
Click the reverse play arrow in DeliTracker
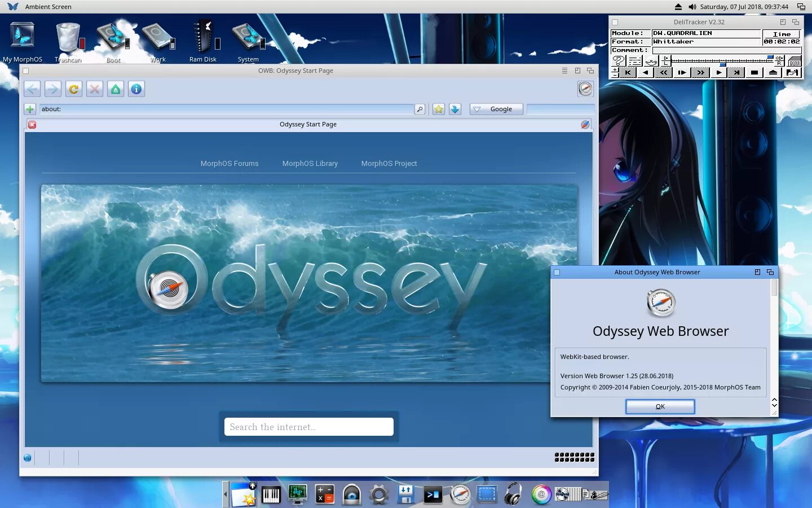[646, 72]
